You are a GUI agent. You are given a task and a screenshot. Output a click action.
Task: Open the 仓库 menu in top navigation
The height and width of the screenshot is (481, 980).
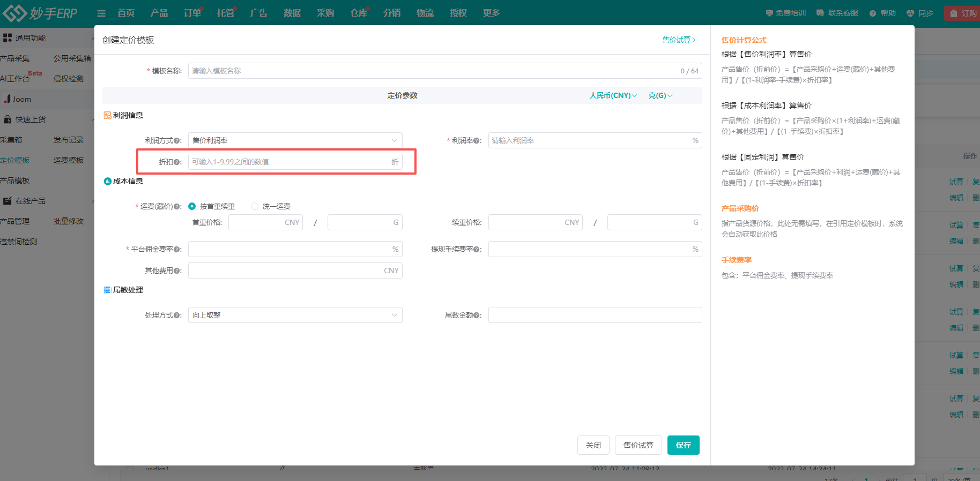coord(358,13)
